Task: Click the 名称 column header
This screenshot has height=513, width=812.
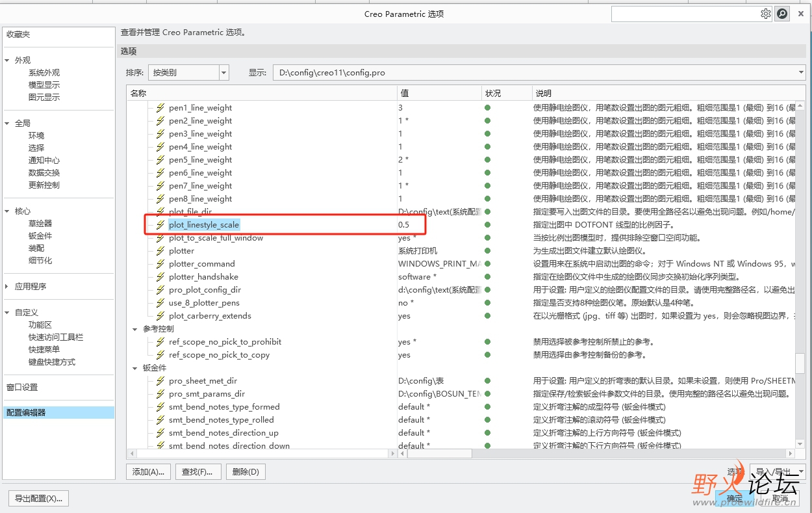Action: pyautogui.click(x=262, y=93)
